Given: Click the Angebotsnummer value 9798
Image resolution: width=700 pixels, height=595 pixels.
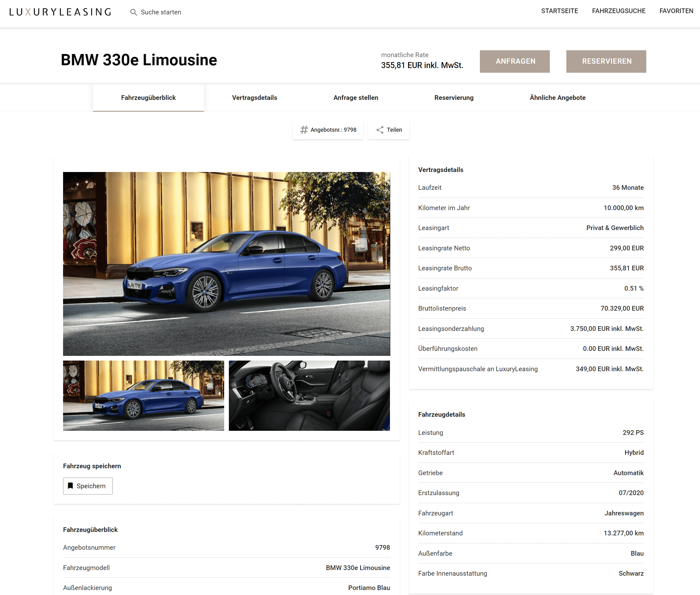Looking at the screenshot, I should (x=382, y=547).
